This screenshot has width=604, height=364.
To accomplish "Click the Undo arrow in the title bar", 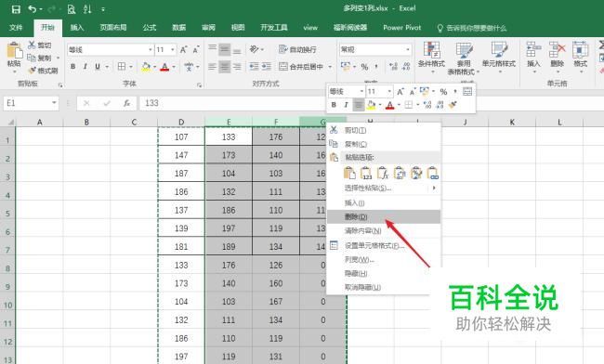I will tap(33, 8).
